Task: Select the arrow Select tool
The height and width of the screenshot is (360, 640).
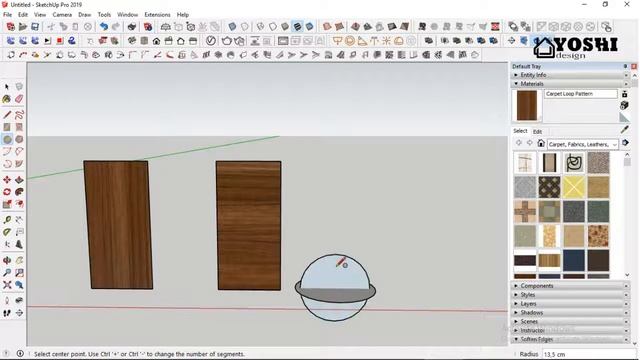Action: click(x=7, y=87)
